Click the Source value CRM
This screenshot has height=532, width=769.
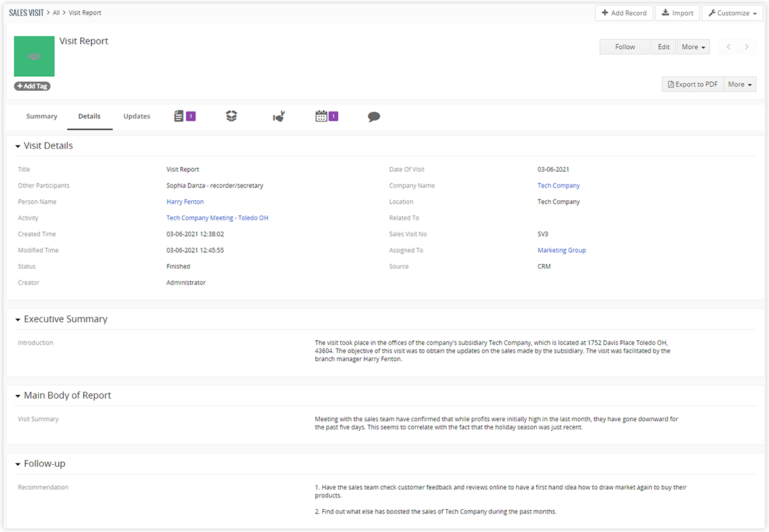pyautogui.click(x=544, y=266)
